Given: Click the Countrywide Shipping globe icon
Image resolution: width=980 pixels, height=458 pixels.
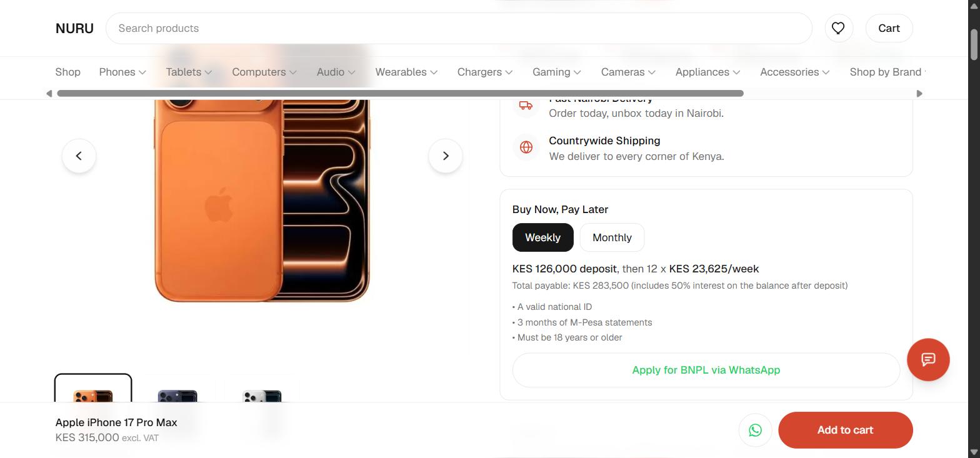Looking at the screenshot, I should (526, 147).
